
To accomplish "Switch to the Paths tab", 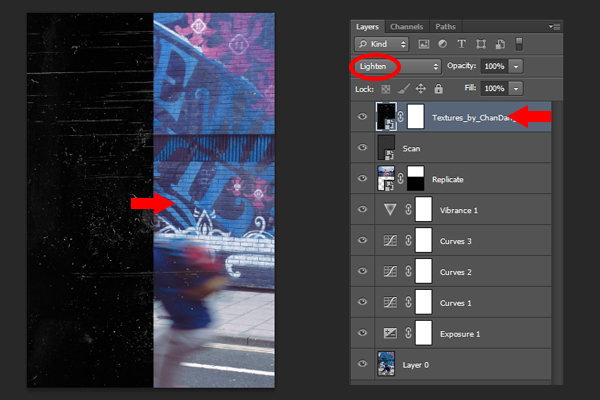I will (445, 27).
